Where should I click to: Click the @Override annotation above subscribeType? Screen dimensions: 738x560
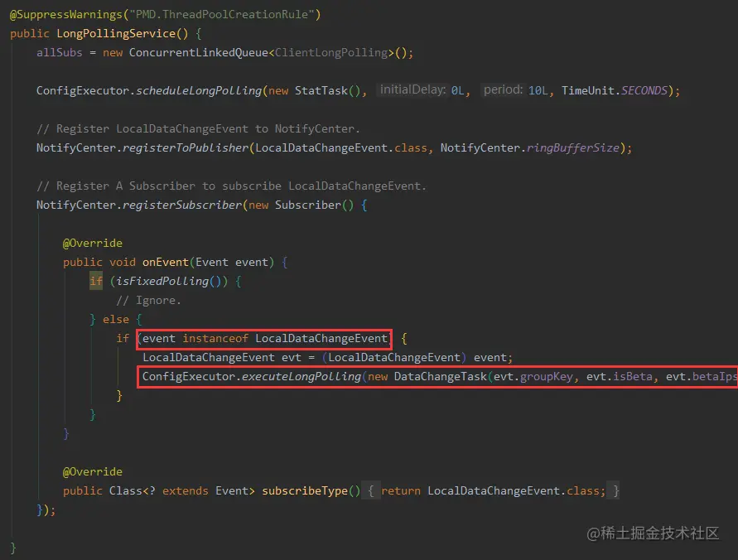point(93,471)
